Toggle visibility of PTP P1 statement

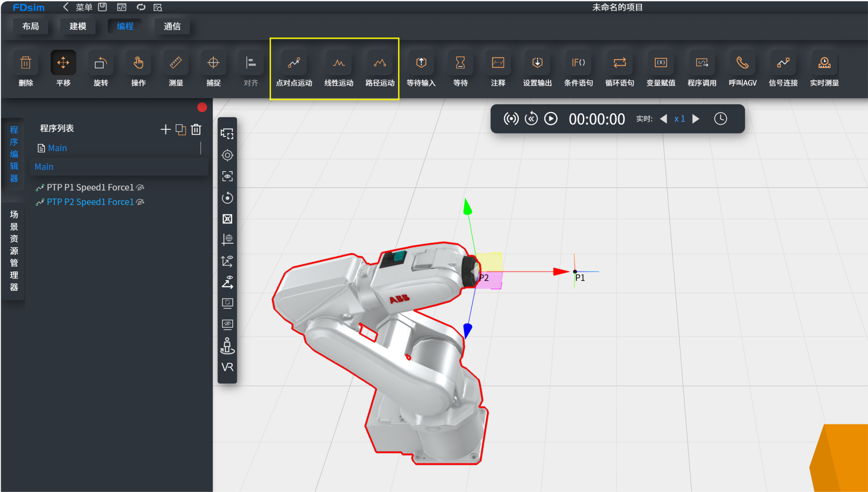[140, 188]
